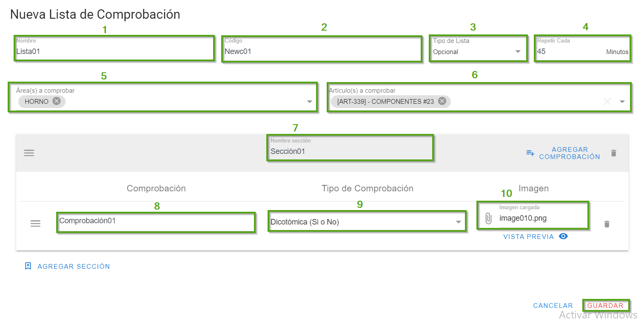Screen dimensions: 644x324
Task: Click the Guardar button
Action: (605, 306)
